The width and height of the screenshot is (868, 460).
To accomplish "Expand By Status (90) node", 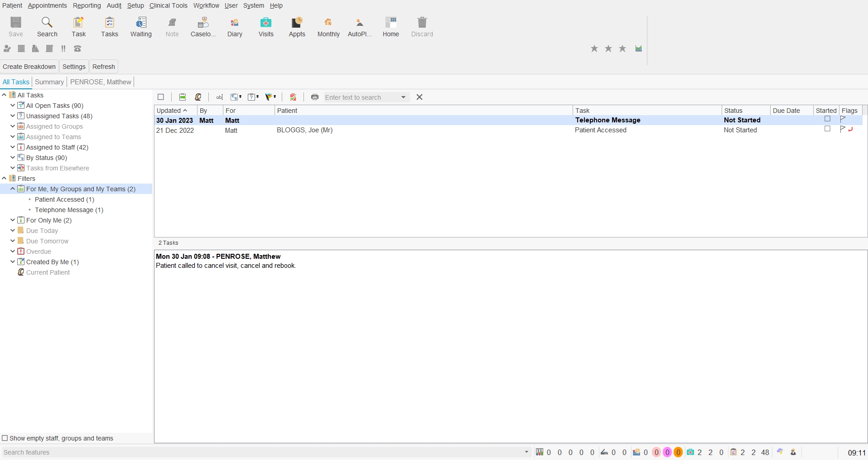I will click(13, 157).
